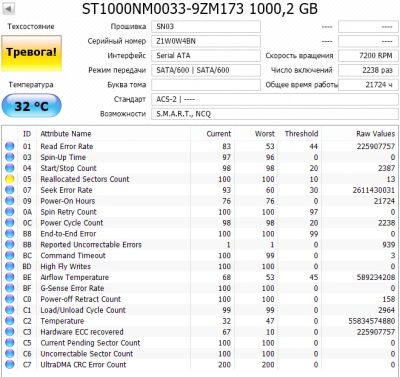Click the status icon for Reported Uncorrectable Errors

10,244
